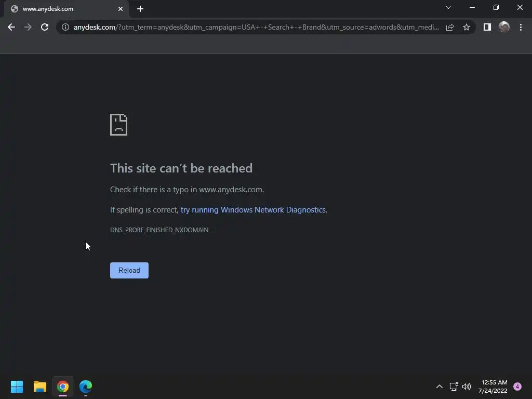Click the 'This site can't be reached' heading
The image size is (532, 399).
point(181,168)
